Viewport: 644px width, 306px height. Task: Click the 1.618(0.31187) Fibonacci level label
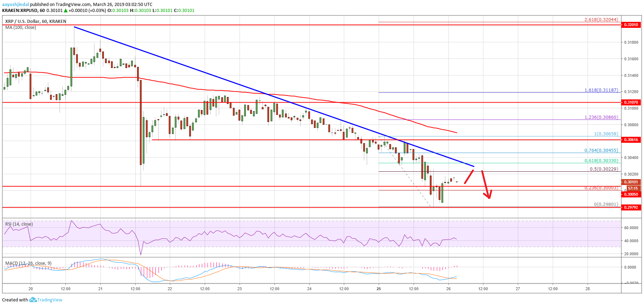(601, 90)
